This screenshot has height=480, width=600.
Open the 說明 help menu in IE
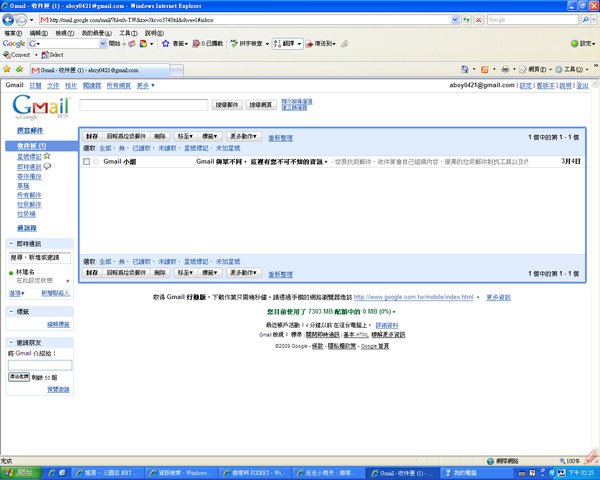(154, 33)
